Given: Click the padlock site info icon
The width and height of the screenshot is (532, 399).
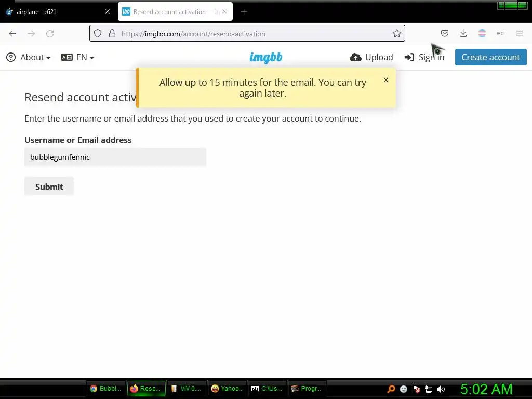Looking at the screenshot, I should pyautogui.click(x=112, y=33).
